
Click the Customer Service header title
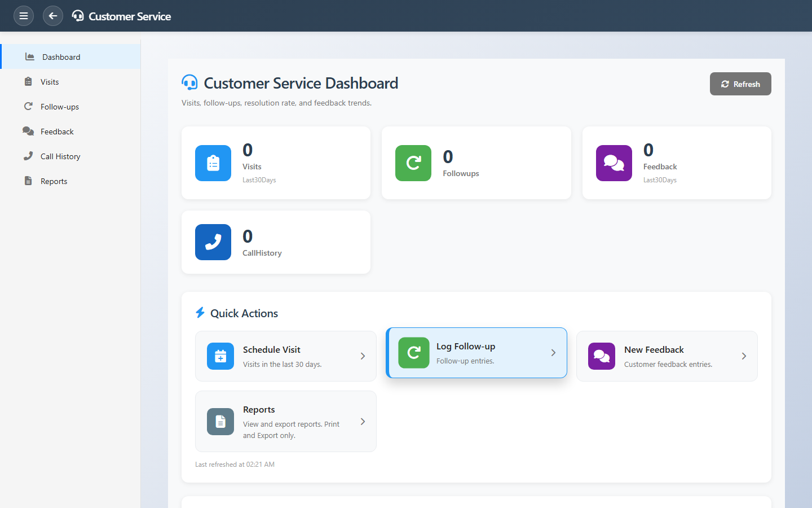coord(130,16)
